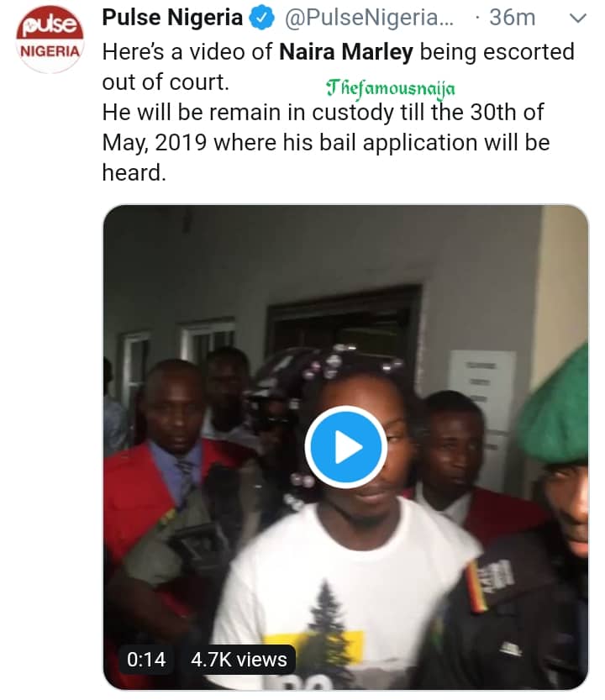Click the "Here's a video of" text
The image size is (605, 700).
click(x=190, y=51)
